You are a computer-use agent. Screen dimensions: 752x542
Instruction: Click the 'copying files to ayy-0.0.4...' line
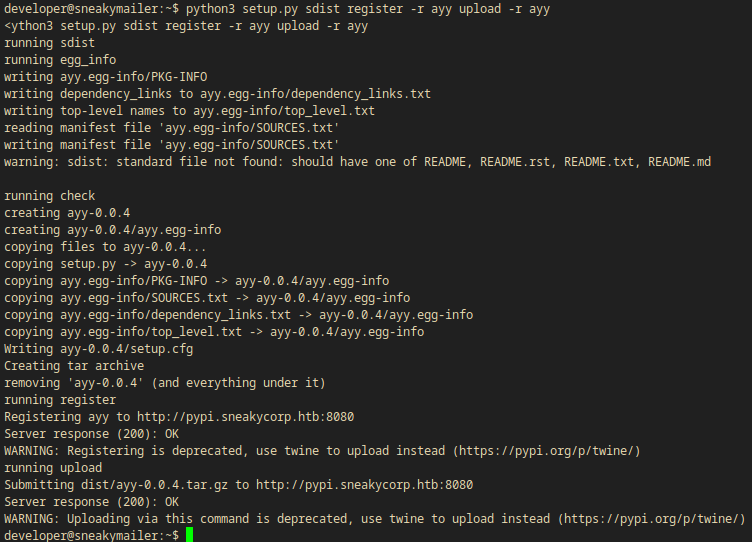click(106, 246)
